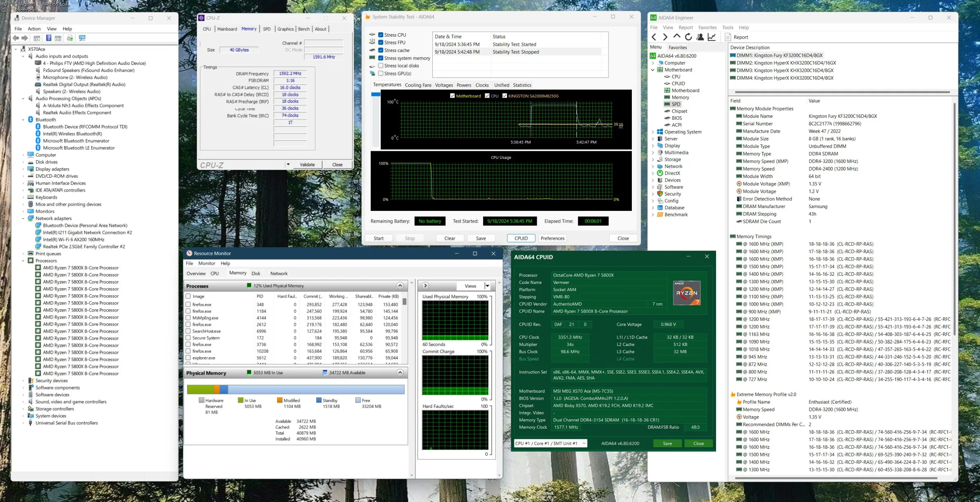The image size is (980, 502).
Task: Open Mainboard tab in CPU-Z
Action: click(227, 29)
